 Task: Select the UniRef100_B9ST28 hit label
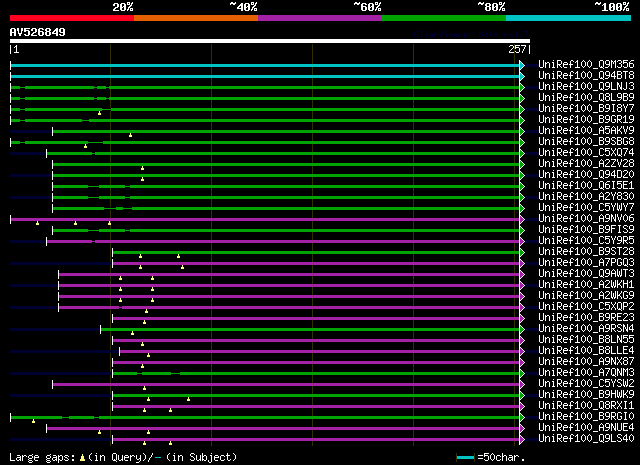click(586, 251)
